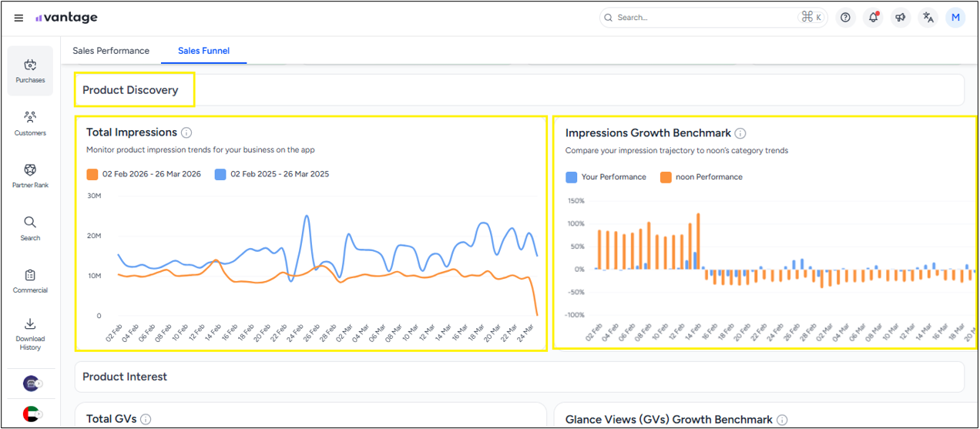Click the announcements megaphone icon
This screenshot has width=980, height=429.
tap(901, 18)
